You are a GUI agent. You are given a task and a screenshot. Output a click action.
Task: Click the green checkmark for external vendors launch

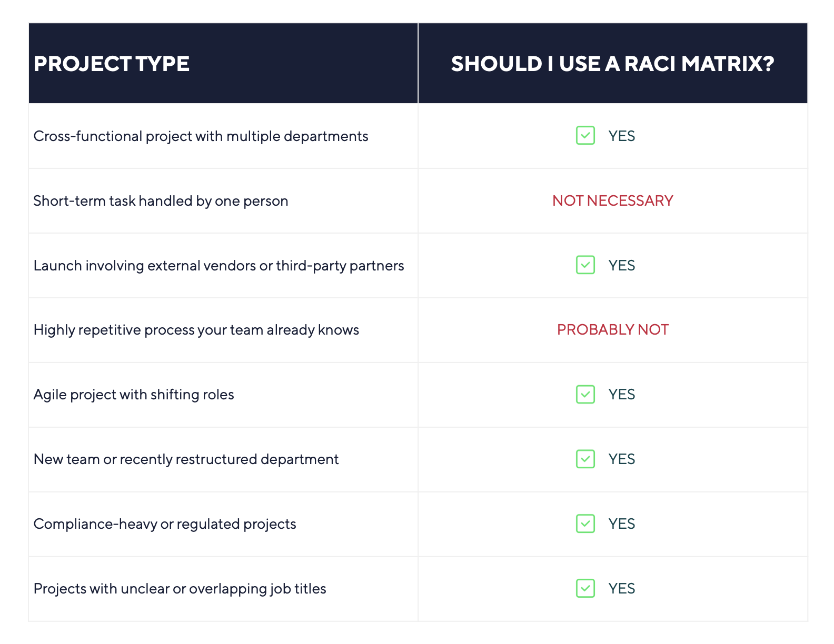(x=585, y=265)
